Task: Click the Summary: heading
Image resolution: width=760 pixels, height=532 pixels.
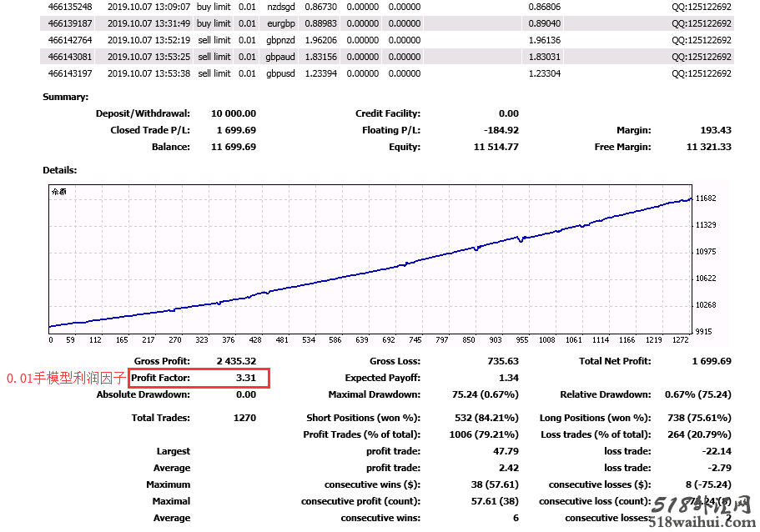Action: pos(65,97)
